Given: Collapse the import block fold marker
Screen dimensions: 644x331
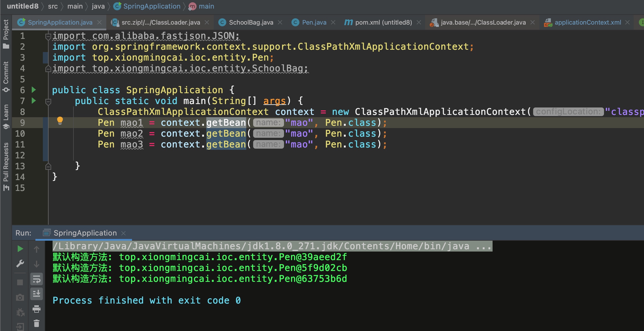Looking at the screenshot, I should [x=48, y=36].
